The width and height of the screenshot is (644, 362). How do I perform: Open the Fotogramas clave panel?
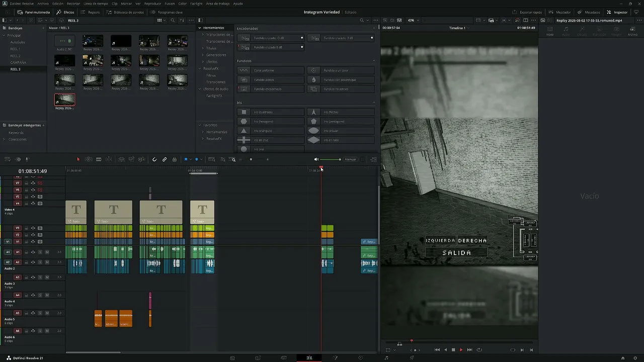click(x=167, y=12)
